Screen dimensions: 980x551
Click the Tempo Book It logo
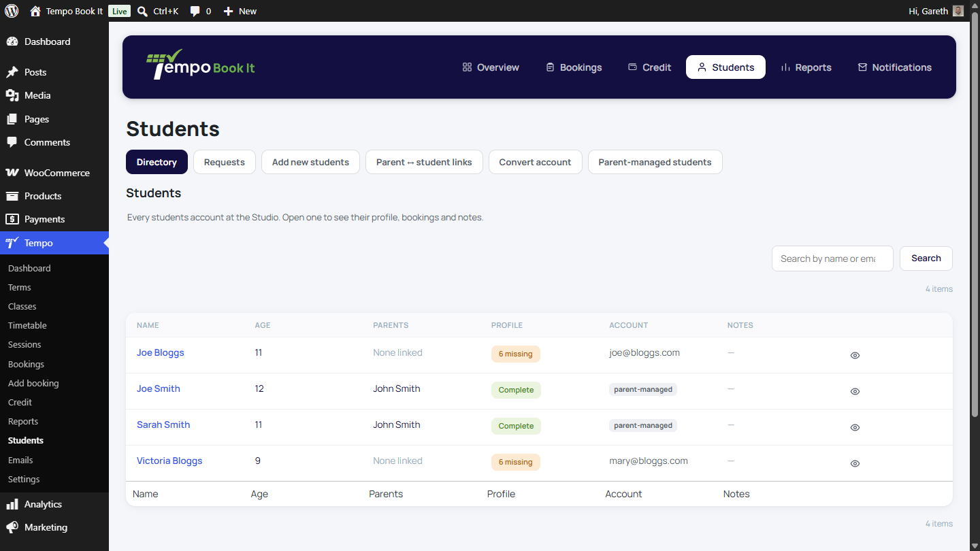pyautogui.click(x=201, y=65)
